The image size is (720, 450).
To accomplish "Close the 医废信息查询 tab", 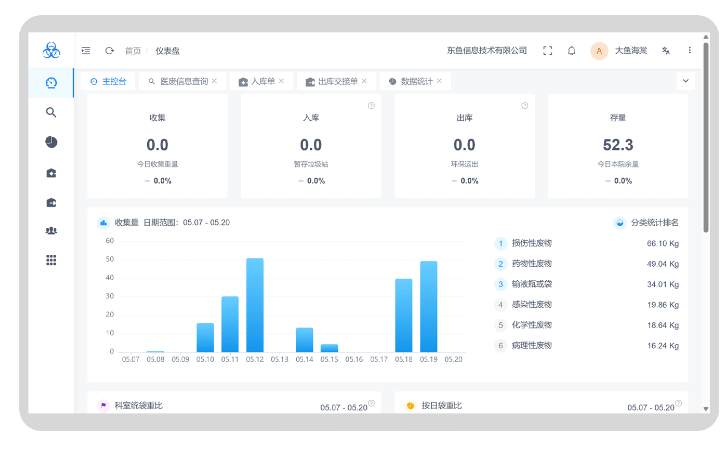I will (214, 81).
